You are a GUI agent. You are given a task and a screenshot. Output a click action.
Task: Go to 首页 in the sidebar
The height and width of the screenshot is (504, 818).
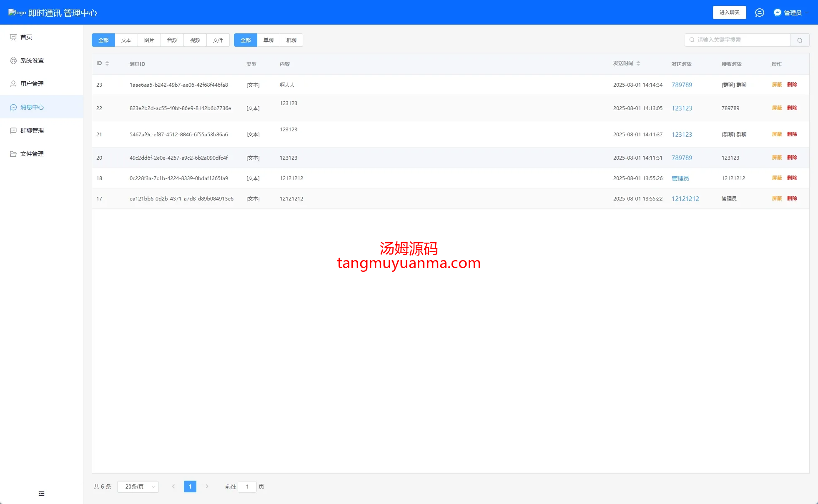pyautogui.click(x=26, y=37)
